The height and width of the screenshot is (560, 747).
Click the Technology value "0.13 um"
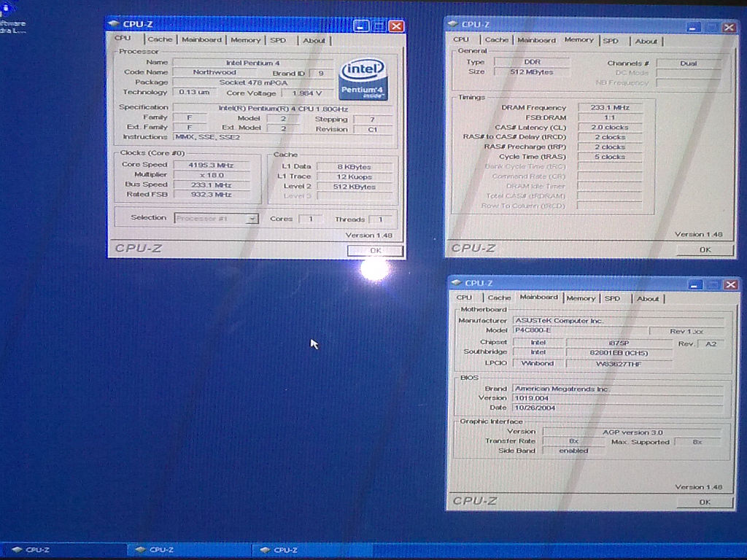194,92
